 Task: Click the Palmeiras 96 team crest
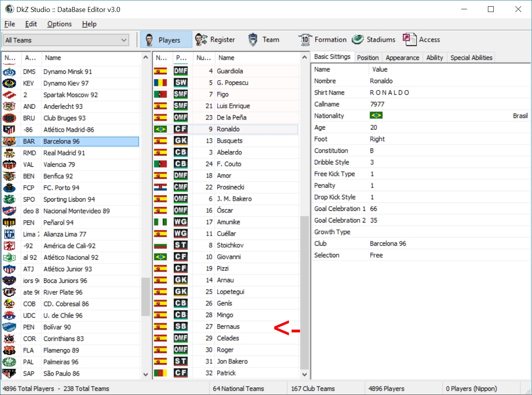(x=9, y=362)
